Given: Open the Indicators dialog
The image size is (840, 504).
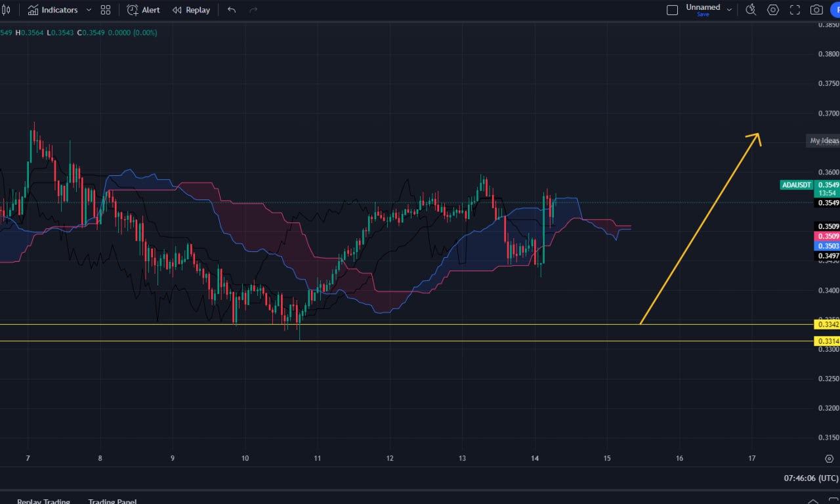Looking at the screenshot, I should 52,10.
